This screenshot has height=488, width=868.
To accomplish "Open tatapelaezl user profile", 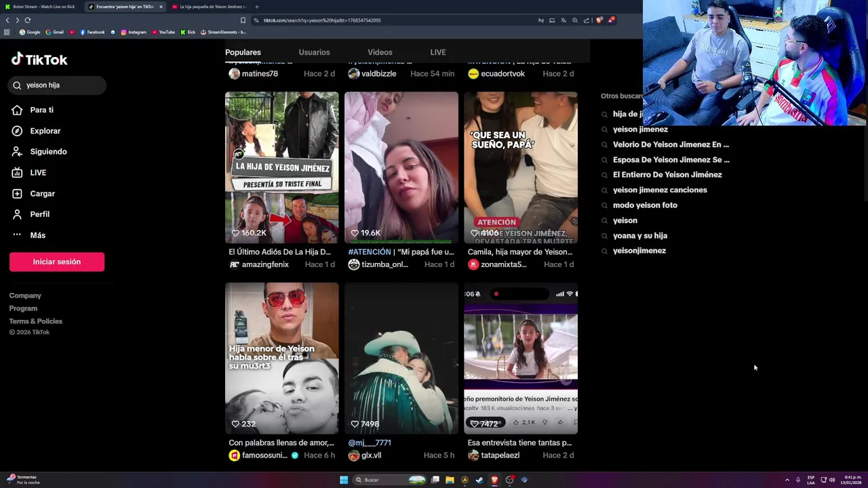I will [494, 455].
